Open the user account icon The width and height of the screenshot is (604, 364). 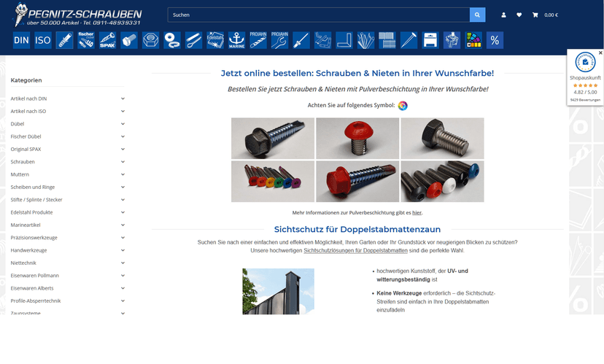503,15
